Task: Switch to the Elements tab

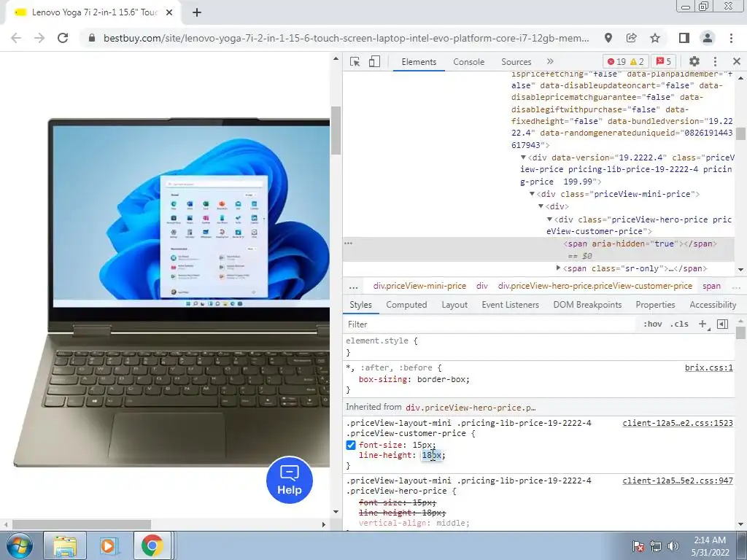Action: coord(419,62)
